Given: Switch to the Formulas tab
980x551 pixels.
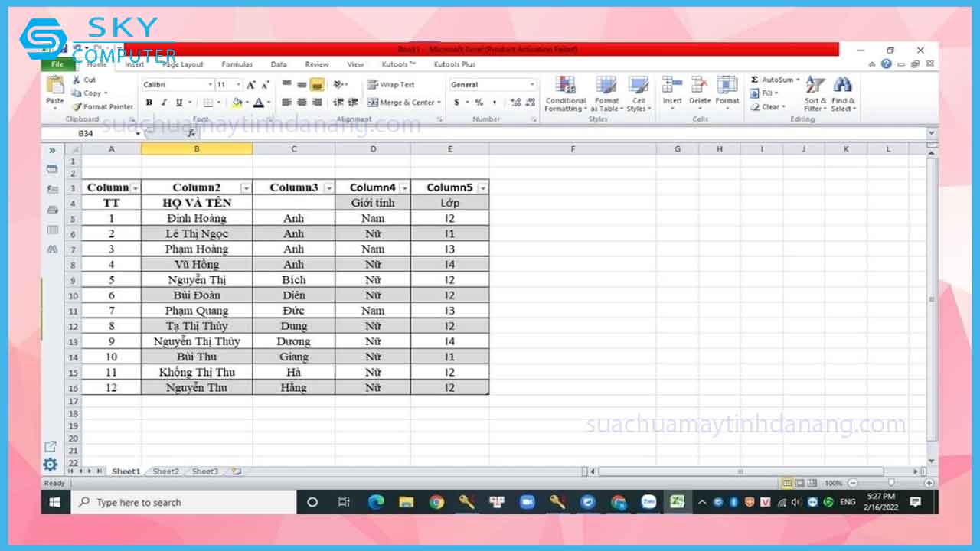Looking at the screenshot, I should tap(237, 65).
